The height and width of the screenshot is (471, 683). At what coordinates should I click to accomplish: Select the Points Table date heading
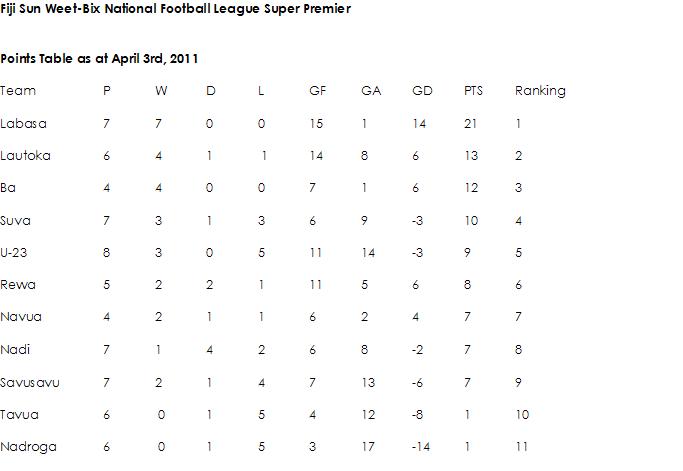[x=99, y=59]
